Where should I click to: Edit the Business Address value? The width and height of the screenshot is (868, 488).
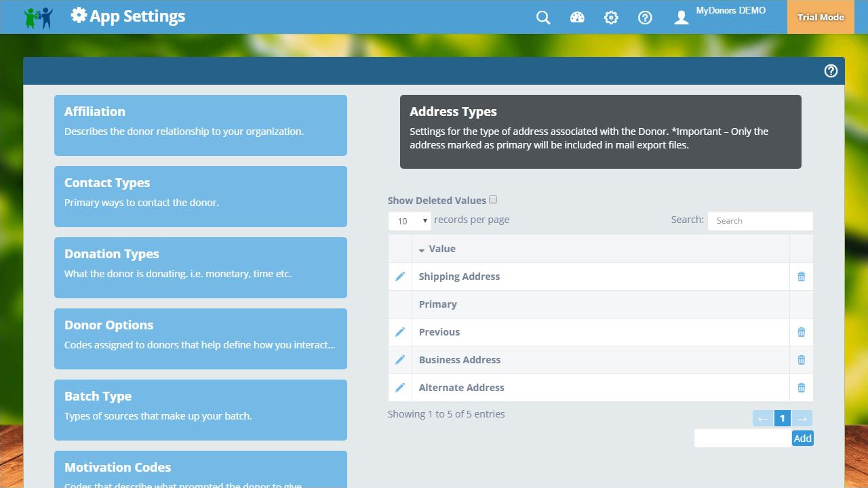click(x=400, y=360)
